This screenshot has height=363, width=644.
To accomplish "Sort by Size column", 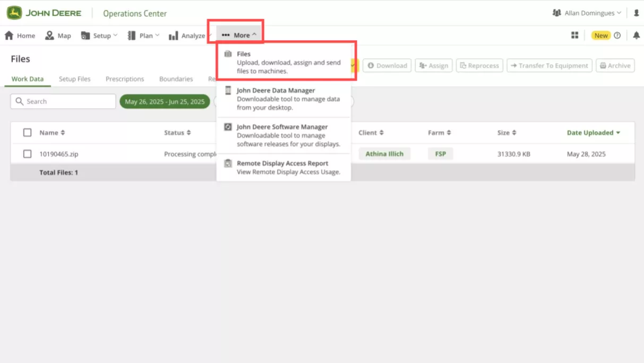I will pos(506,133).
